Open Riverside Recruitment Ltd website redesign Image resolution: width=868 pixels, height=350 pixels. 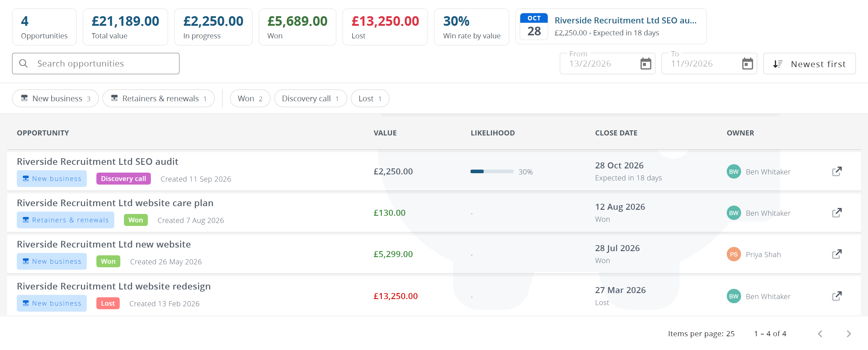[113, 286]
